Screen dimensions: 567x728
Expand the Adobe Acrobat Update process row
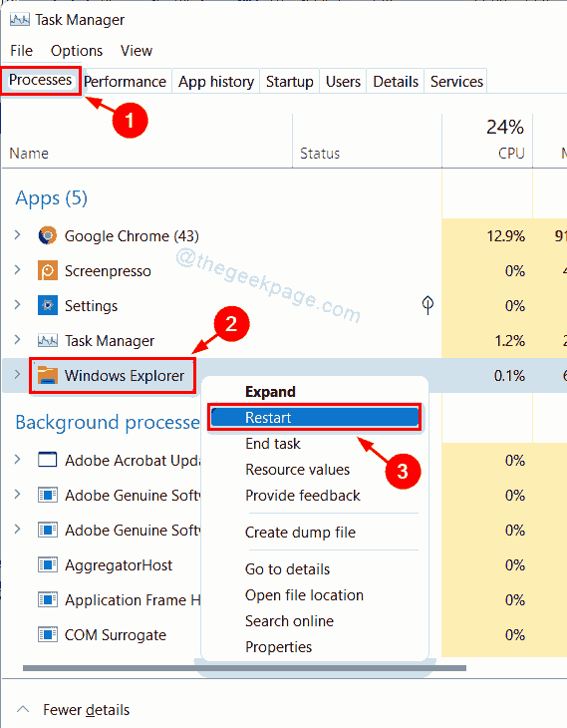pos(17,460)
